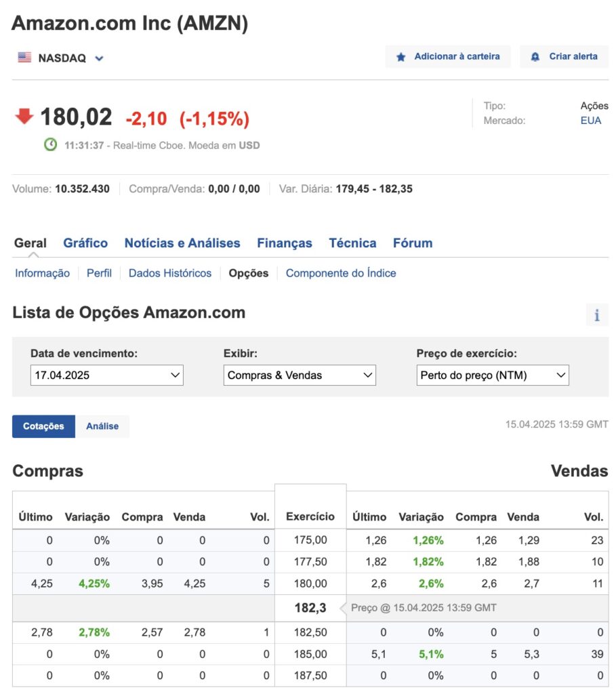Click the 185,00 exercise price cell
Image resolution: width=616 pixels, height=694 pixels.
[310, 654]
